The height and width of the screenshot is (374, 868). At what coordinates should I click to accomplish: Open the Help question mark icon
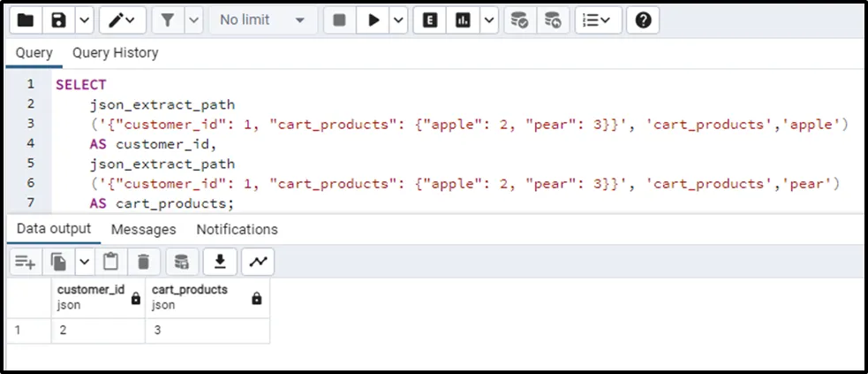pyautogui.click(x=643, y=19)
